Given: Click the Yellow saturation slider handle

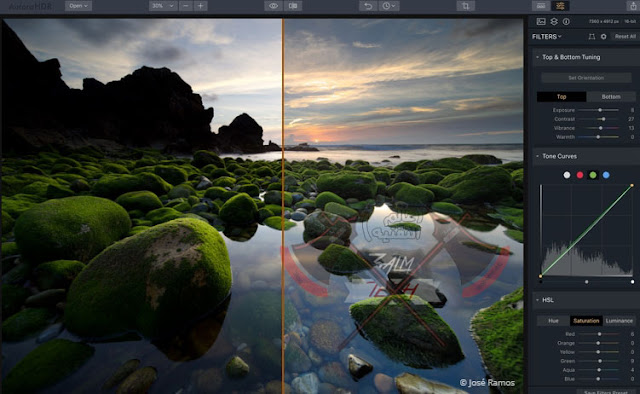Looking at the screenshot, I should coord(598,352).
